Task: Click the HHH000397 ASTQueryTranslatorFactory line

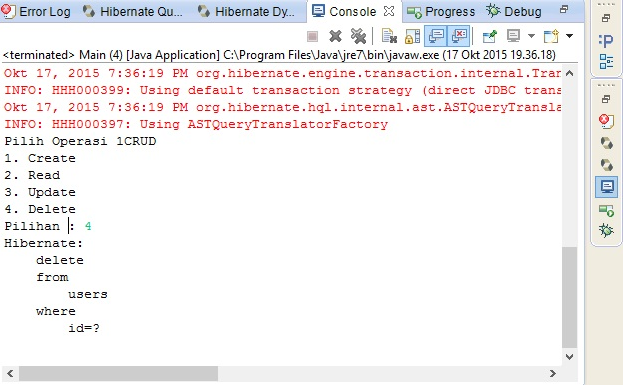Action: (196, 124)
